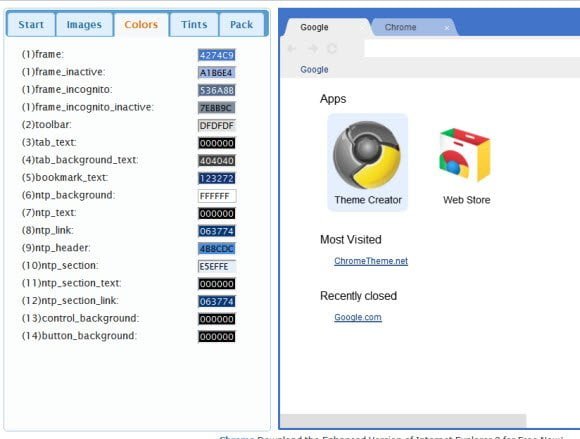
Task: Click the frame color swatch 4274C9
Action: (x=217, y=55)
